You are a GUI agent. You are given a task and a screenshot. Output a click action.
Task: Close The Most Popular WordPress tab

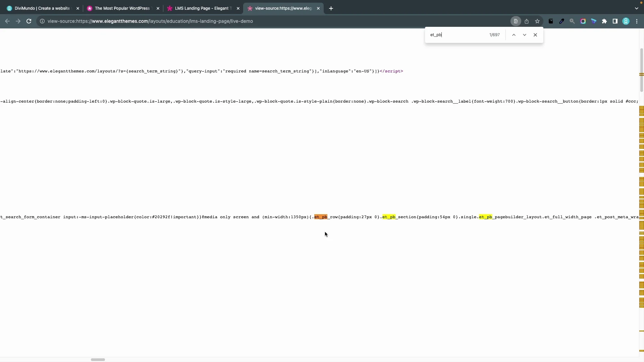158,8
